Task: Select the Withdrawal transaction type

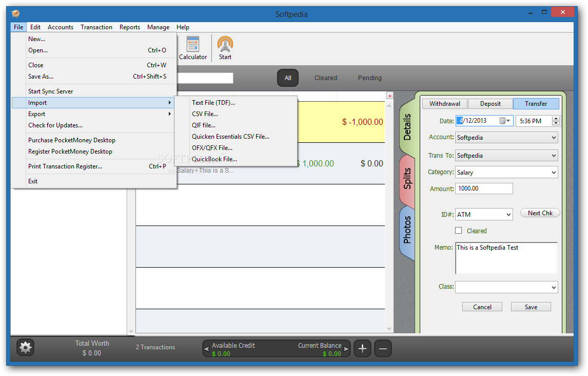Action: coord(445,104)
